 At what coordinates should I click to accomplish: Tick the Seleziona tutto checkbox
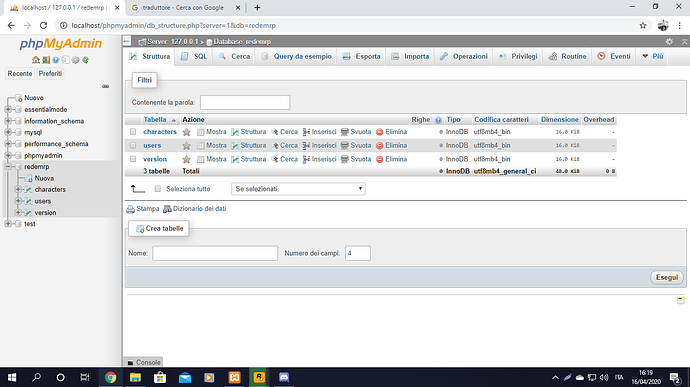click(x=158, y=189)
